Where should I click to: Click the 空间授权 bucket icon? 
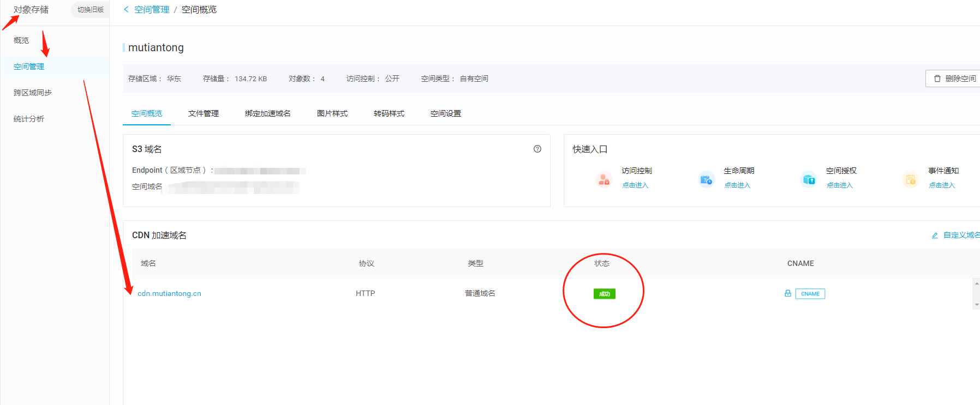[x=808, y=179]
